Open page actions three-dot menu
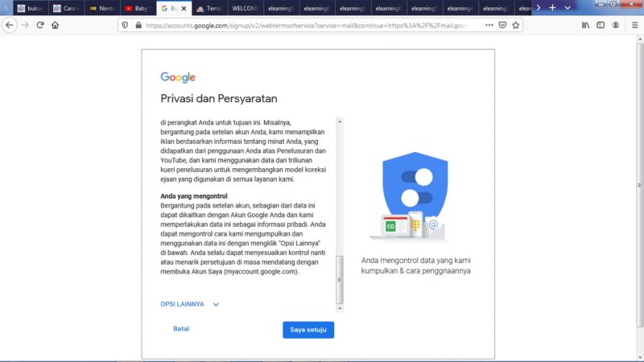This screenshot has height=362, width=644. (489, 25)
